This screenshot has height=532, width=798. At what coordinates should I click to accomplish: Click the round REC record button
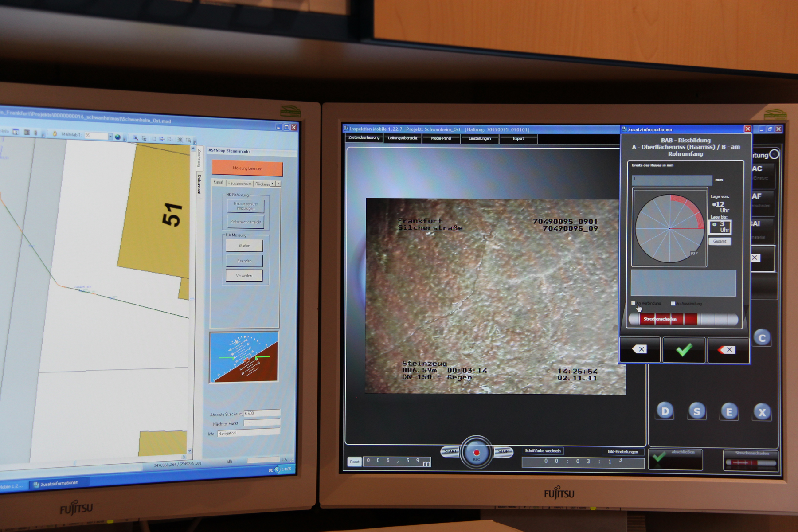click(x=476, y=453)
